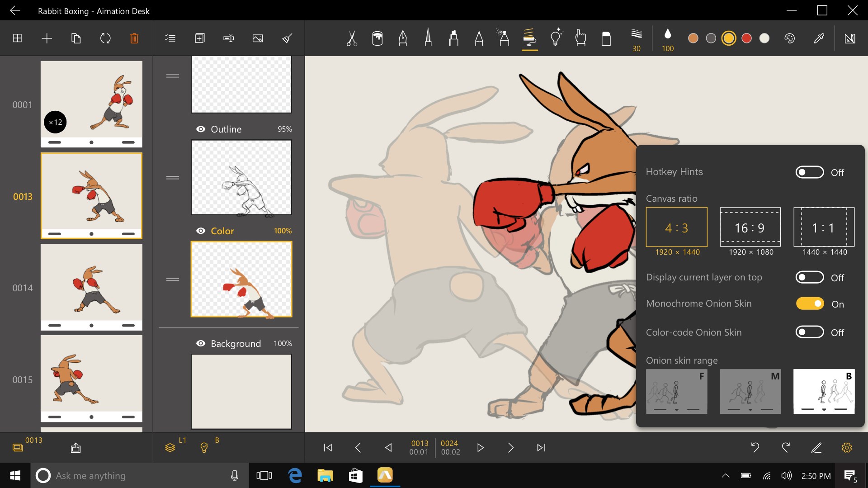This screenshot has width=868, height=488.
Task: Choose the backward (B) onion skin range
Action: click(823, 391)
